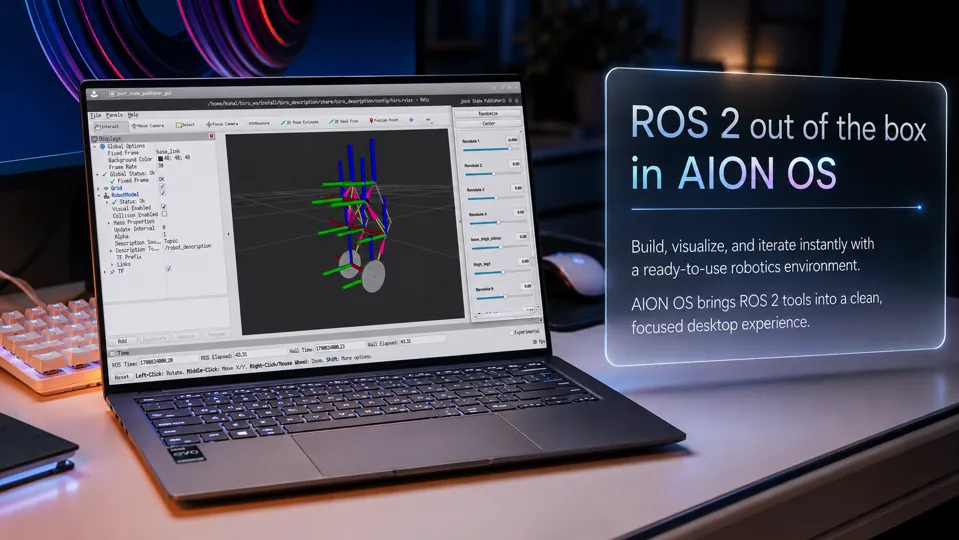Viewport: 959px width, 540px height.
Task: Expand the TF display node
Action: pos(105,272)
